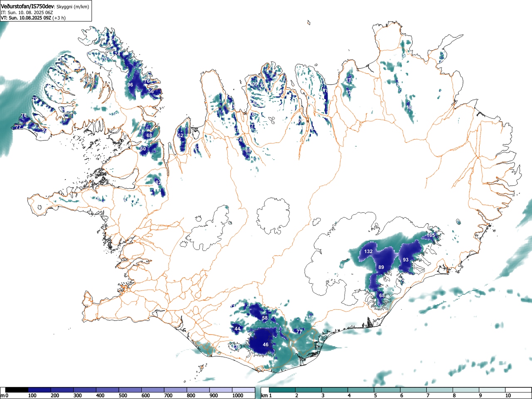Click the 89 visibility value on the map

381,267
